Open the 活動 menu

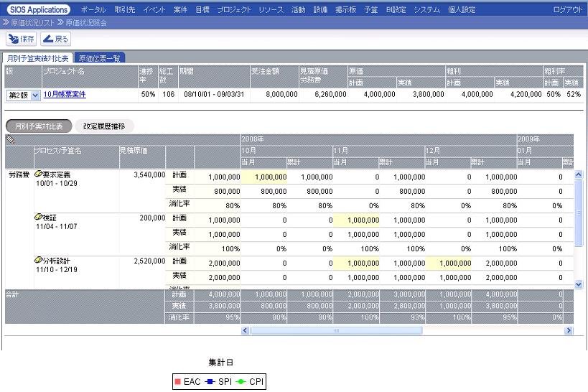(298, 10)
